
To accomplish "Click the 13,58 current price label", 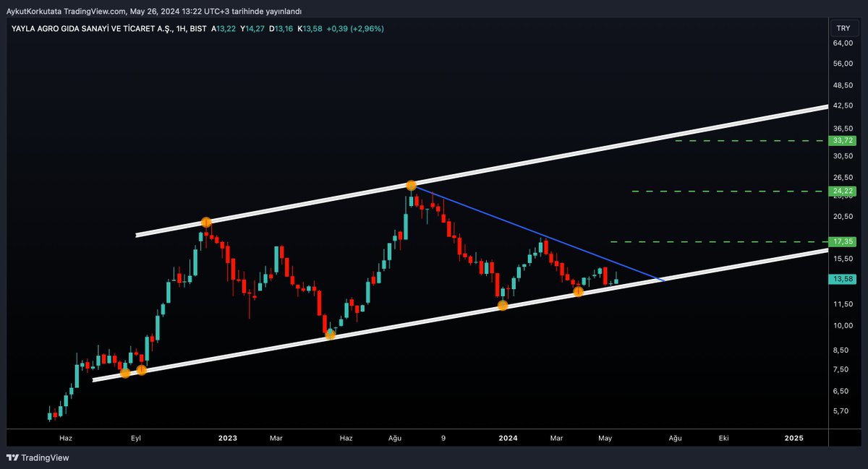I will click(x=843, y=279).
